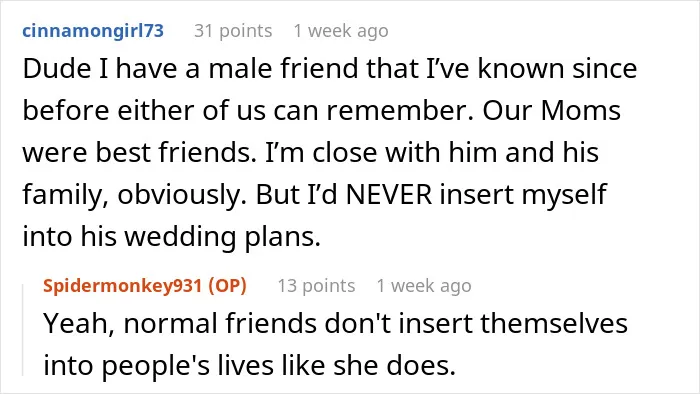The width and height of the screenshot is (700, 394).
Task: Open cinnamongirl73's user profile
Action: (93, 31)
